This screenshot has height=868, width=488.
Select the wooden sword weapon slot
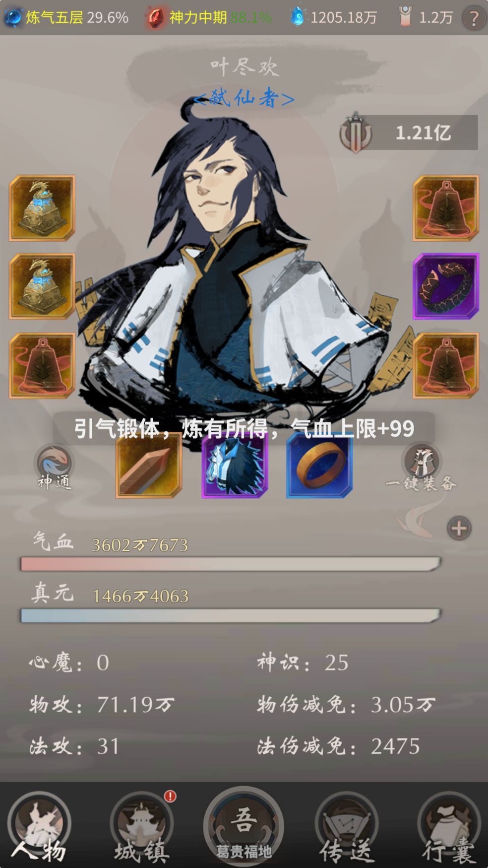149,465
